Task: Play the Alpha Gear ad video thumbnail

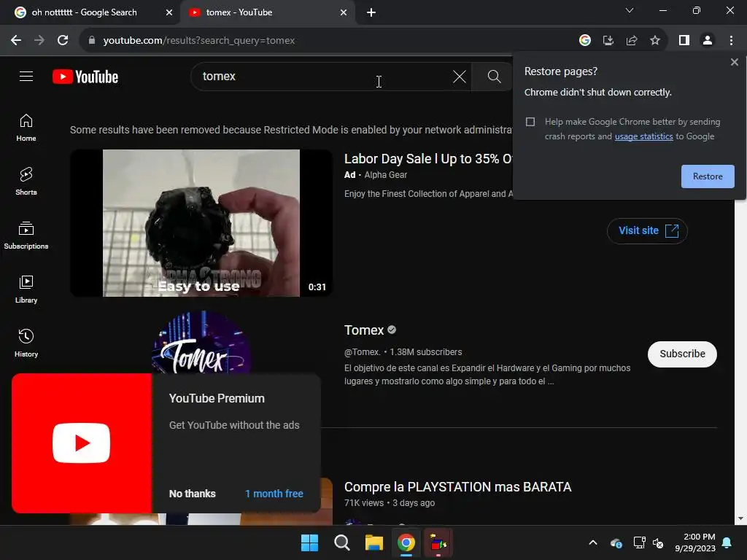Action: [x=201, y=223]
